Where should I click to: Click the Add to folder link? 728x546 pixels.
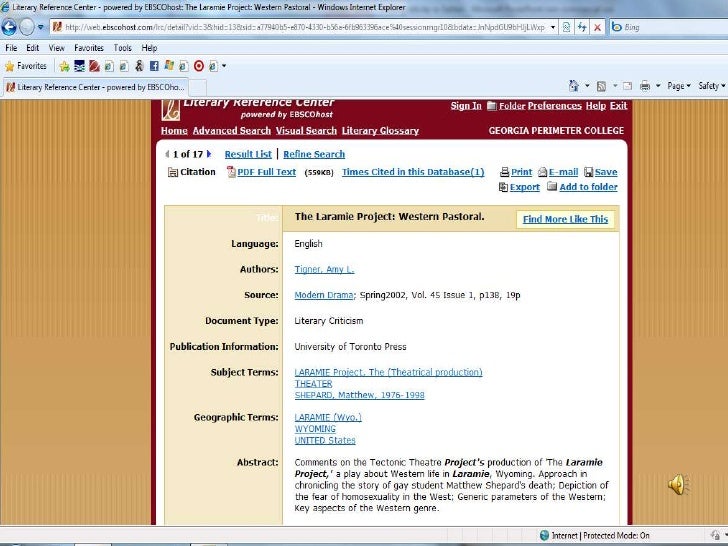(x=588, y=187)
